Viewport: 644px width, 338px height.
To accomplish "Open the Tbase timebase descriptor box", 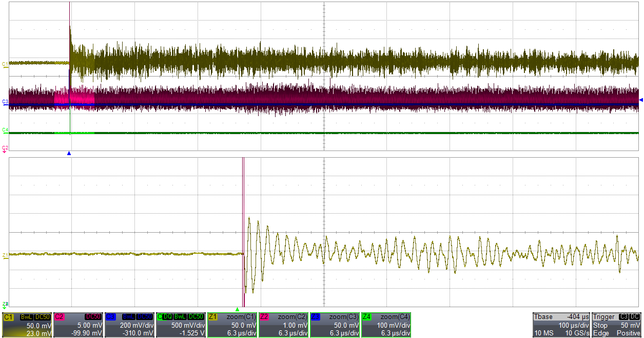I will pyautogui.click(x=562, y=325).
